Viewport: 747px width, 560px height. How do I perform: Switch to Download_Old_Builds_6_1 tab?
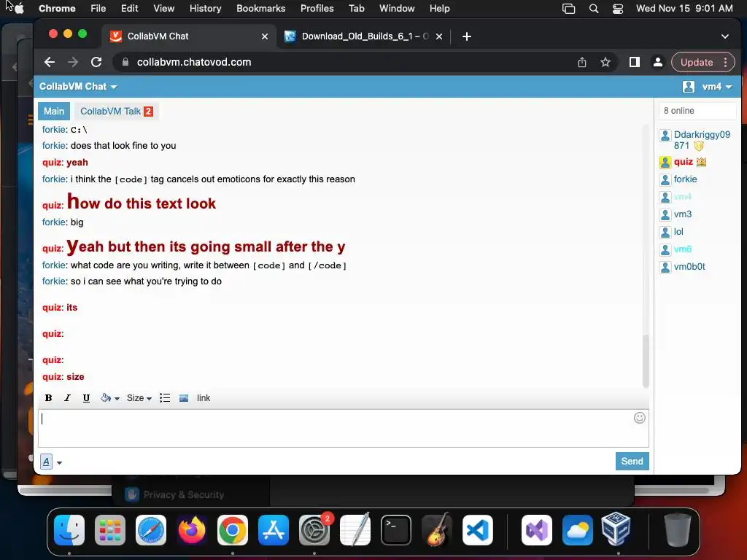pyautogui.click(x=364, y=36)
